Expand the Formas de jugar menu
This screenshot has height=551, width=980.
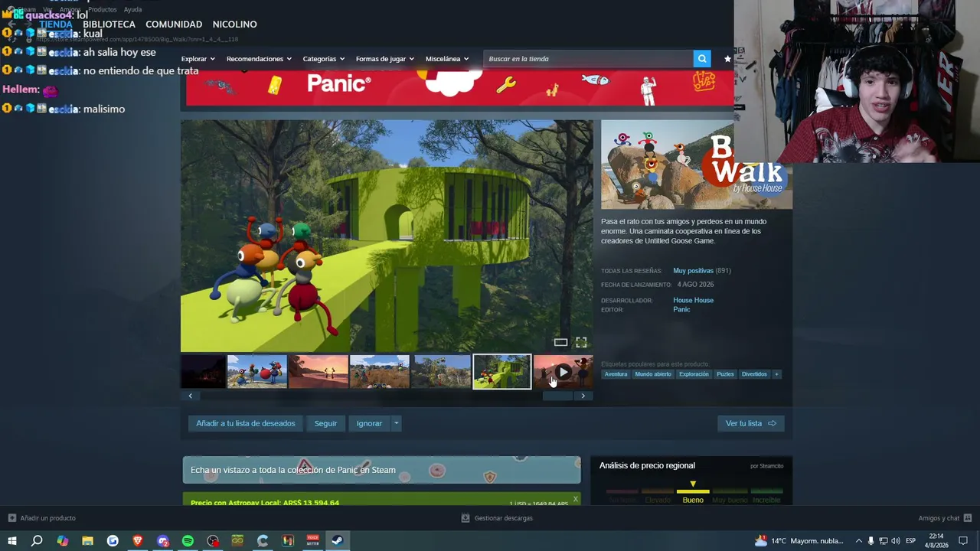pos(384,59)
